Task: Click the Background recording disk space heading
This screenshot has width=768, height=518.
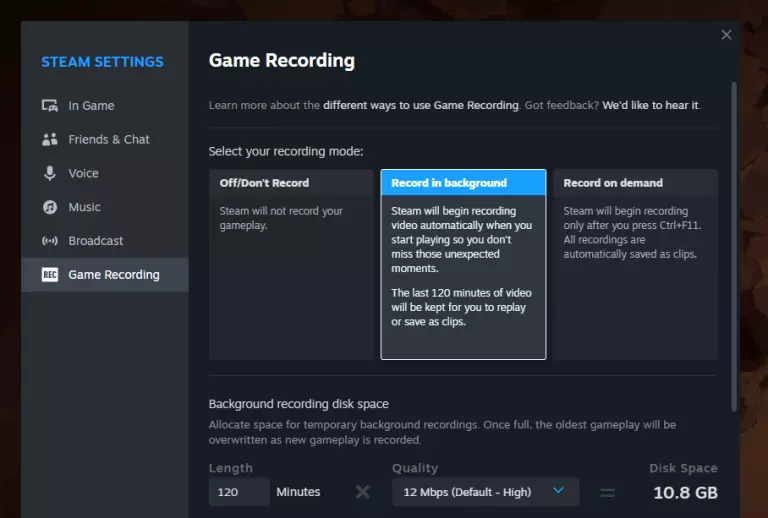Action: pos(299,404)
